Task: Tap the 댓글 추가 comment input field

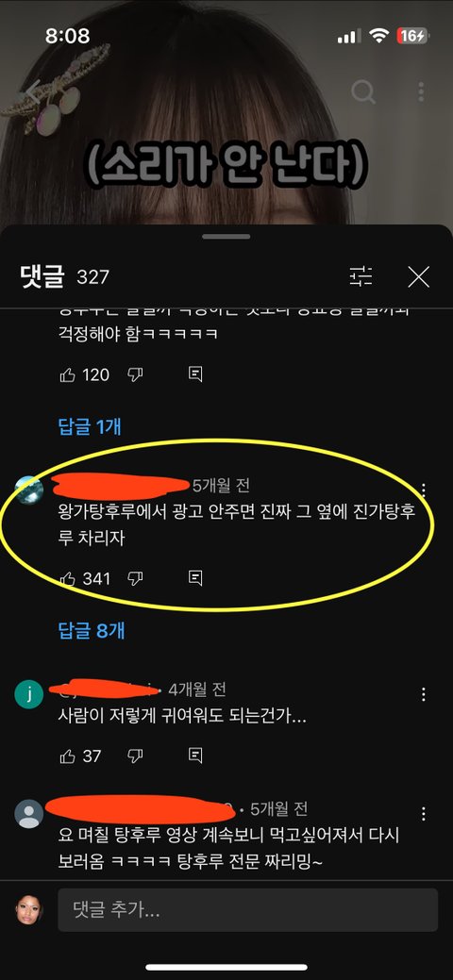Action: click(x=248, y=910)
